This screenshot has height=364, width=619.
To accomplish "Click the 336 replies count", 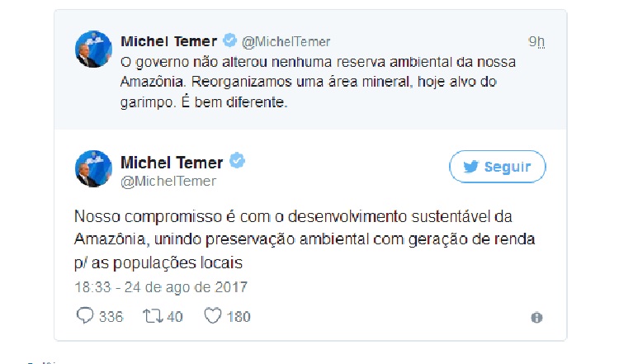I will tap(111, 317).
